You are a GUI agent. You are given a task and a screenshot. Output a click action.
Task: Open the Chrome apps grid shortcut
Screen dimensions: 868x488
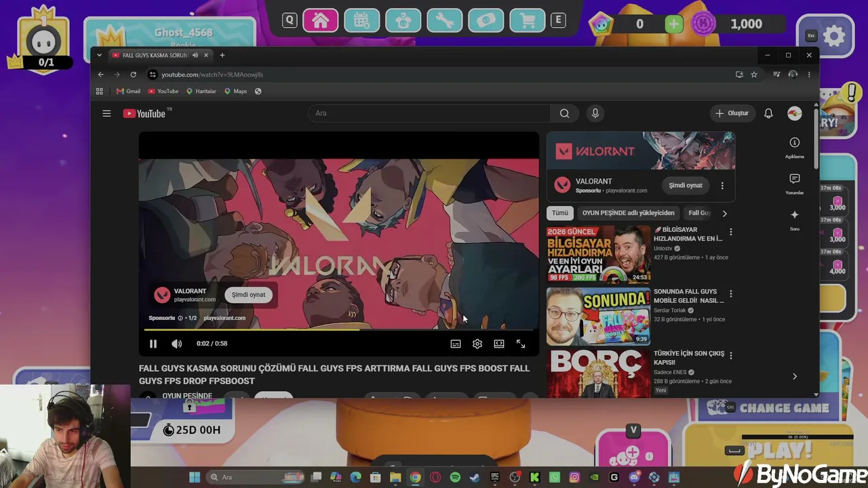click(x=100, y=91)
